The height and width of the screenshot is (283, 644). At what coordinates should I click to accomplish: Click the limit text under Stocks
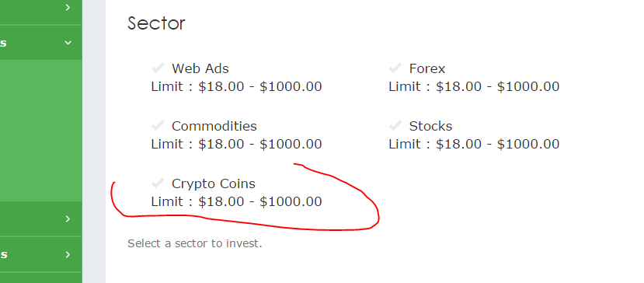click(474, 145)
